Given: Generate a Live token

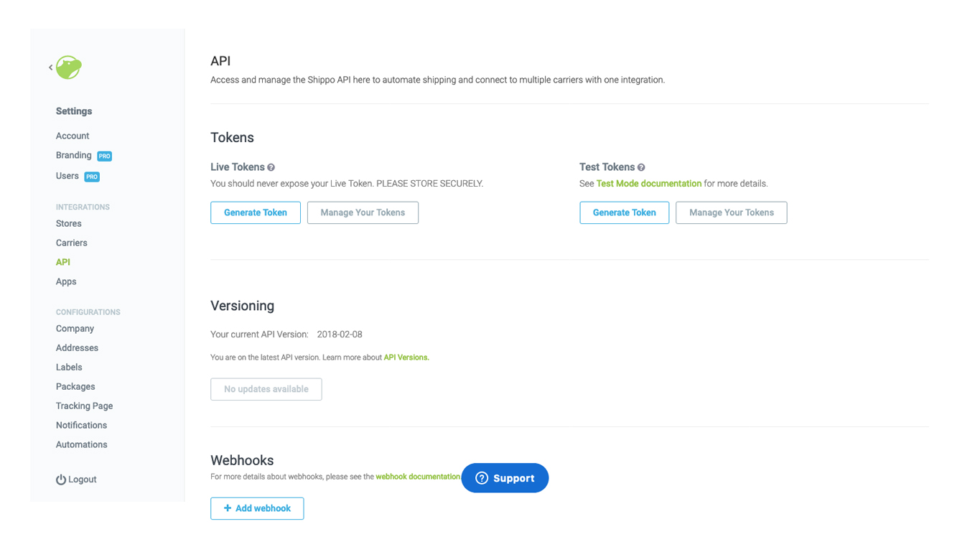Looking at the screenshot, I should tap(256, 212).
